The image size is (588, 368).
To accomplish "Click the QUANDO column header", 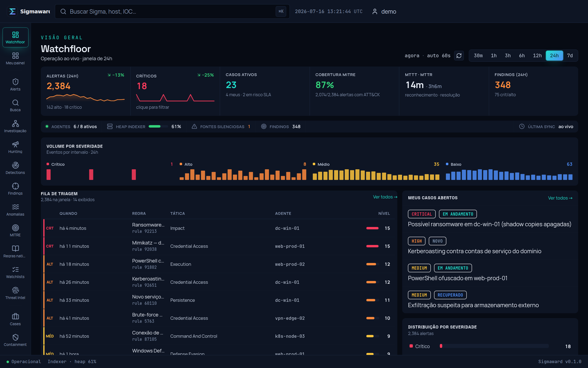I will tap(68, 213).
